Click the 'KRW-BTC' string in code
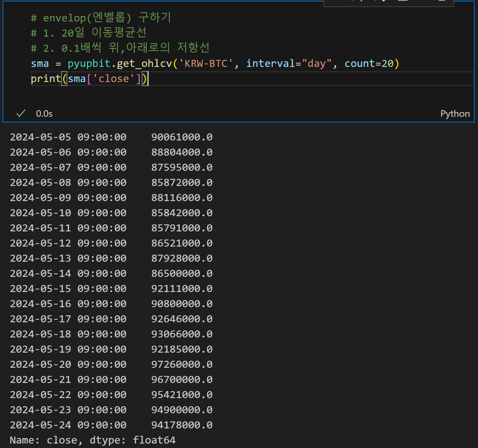Screen dimensions: 478x448 click(206, 64)
